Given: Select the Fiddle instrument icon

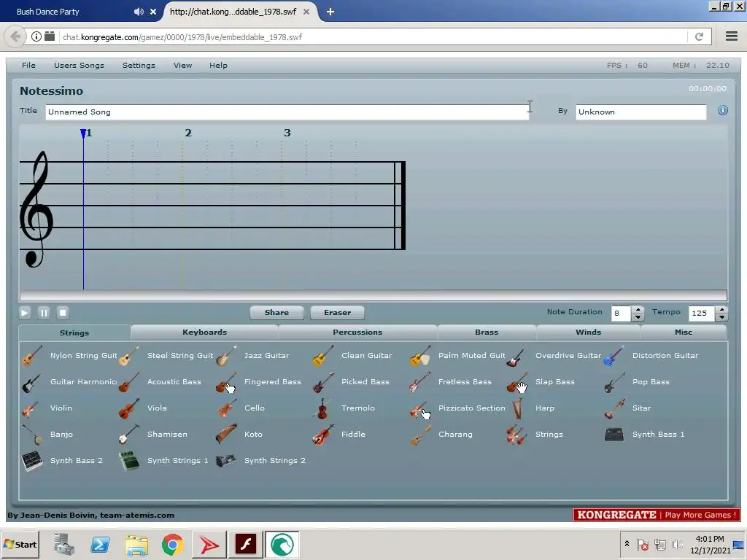Looking at the screenshot, I should pos(323,435).
